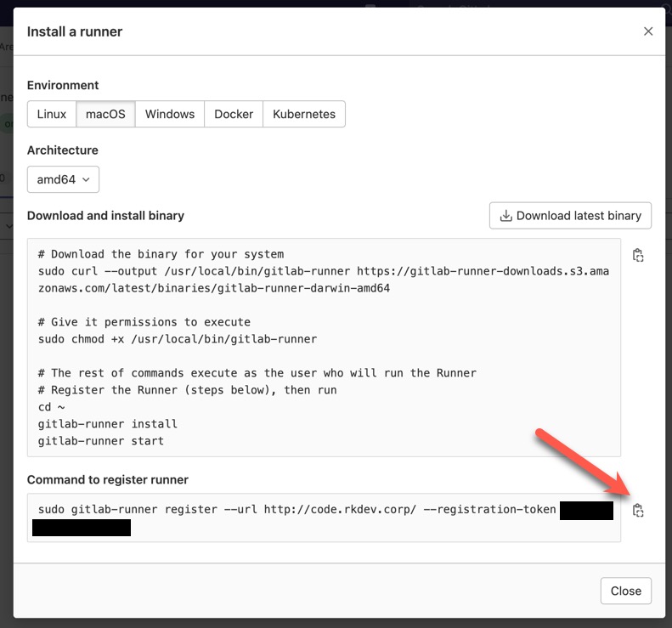
Task: Click Download latest binary button
Action: [x=570, y=216]
